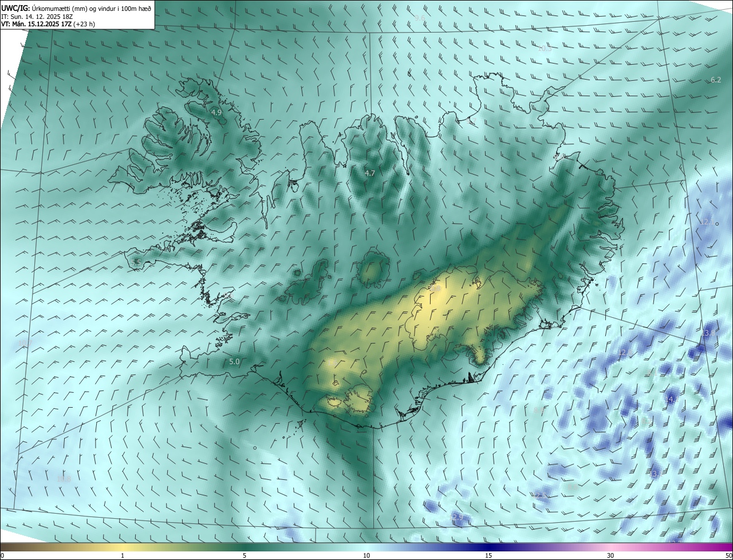Click the 10.8 value label in the southwest sea
The width and height of the screenshot is (733, 560).
(x=64, y=479)
